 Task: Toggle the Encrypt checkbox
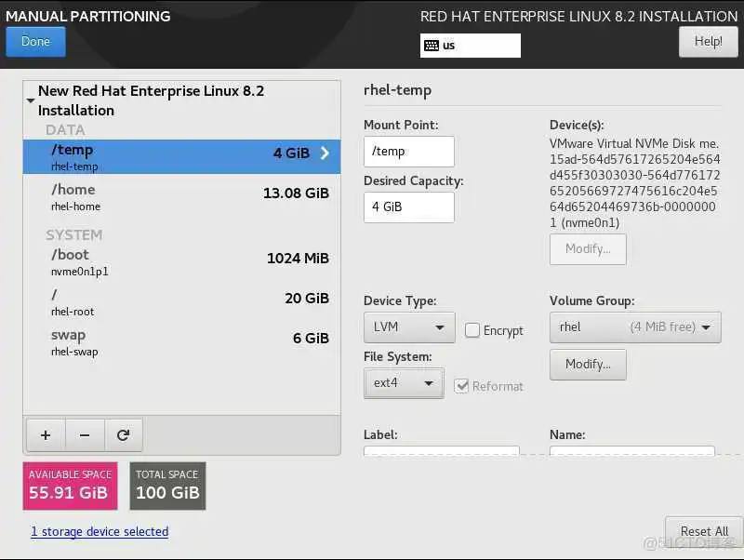coord(472,330)
